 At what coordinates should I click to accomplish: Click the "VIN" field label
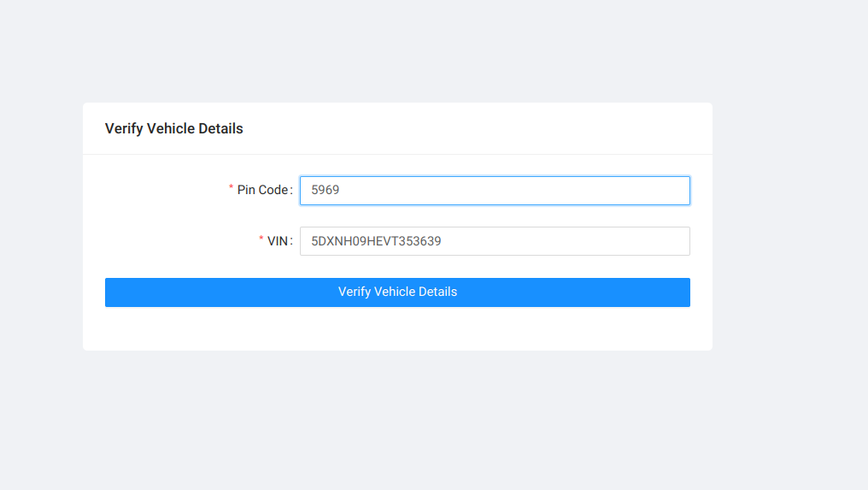pyautogui.click(x=278, y=241)
